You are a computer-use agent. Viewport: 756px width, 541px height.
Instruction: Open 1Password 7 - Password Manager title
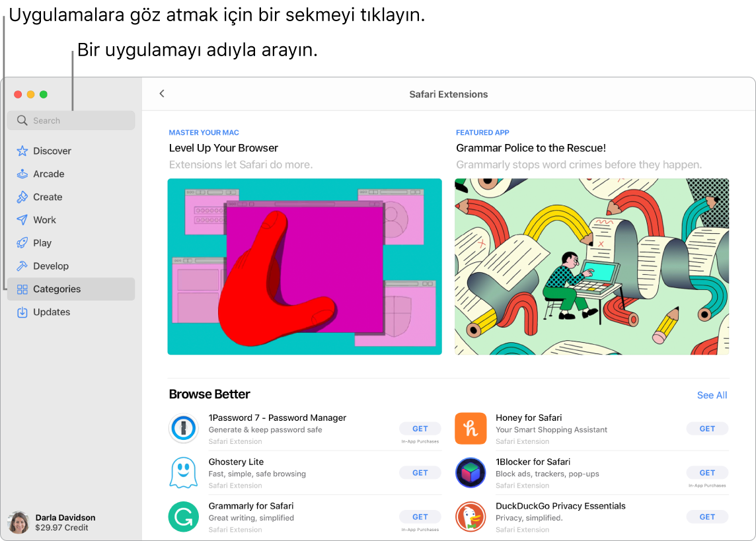coord(278,417)
